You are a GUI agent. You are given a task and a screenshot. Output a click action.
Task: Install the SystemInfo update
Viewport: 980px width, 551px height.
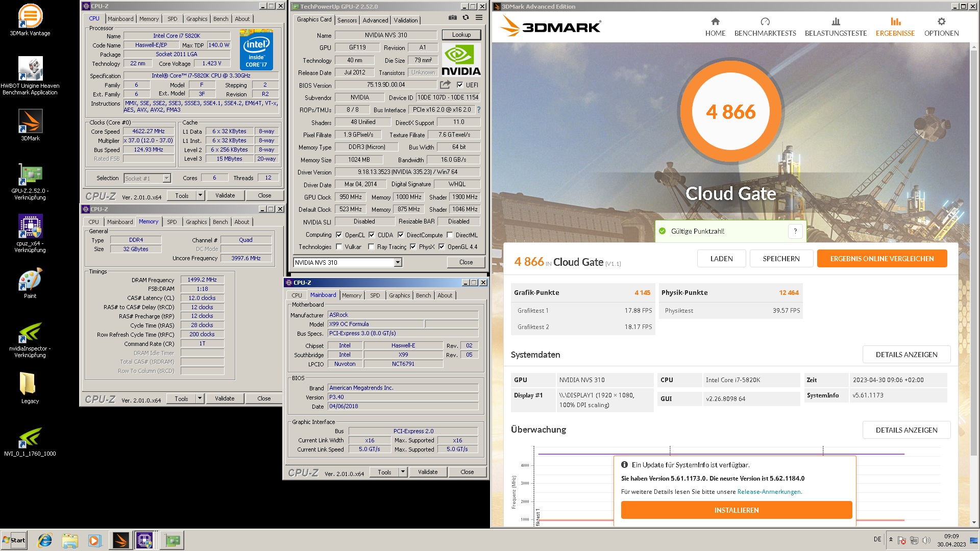736,510
